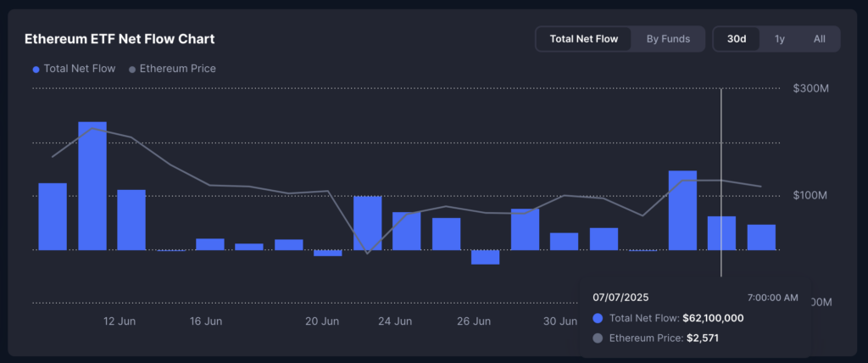The width and height of the screenshot is (868, 363).
Task: Click the highlighted bar under the cursor line
Action: tap(721, 233)
